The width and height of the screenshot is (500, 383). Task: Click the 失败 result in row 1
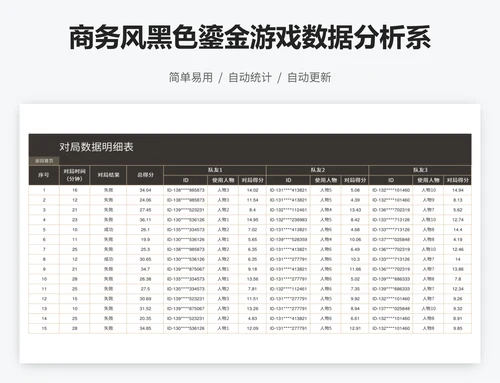click(x=108, y=190)
